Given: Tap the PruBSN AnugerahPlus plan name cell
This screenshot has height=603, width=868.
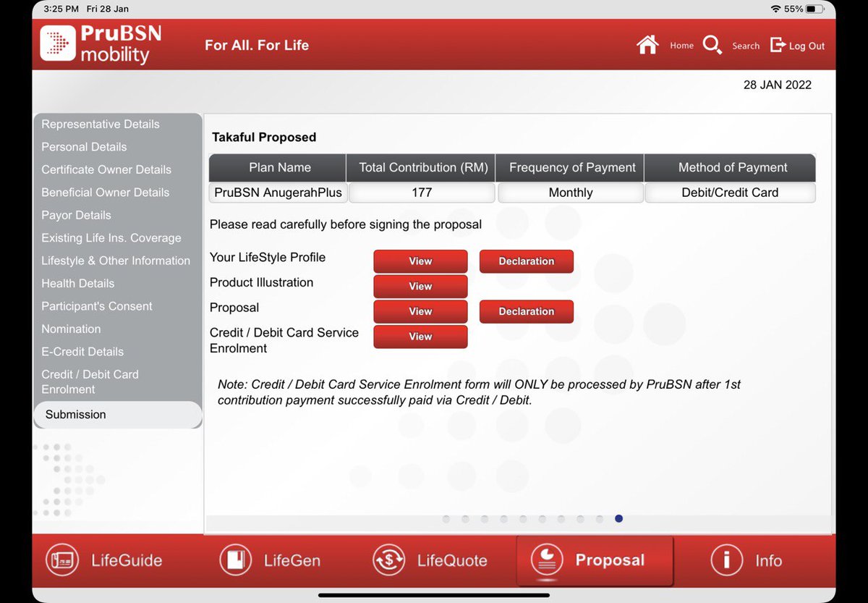Looking at the screenshot, I should pos(278,193).
